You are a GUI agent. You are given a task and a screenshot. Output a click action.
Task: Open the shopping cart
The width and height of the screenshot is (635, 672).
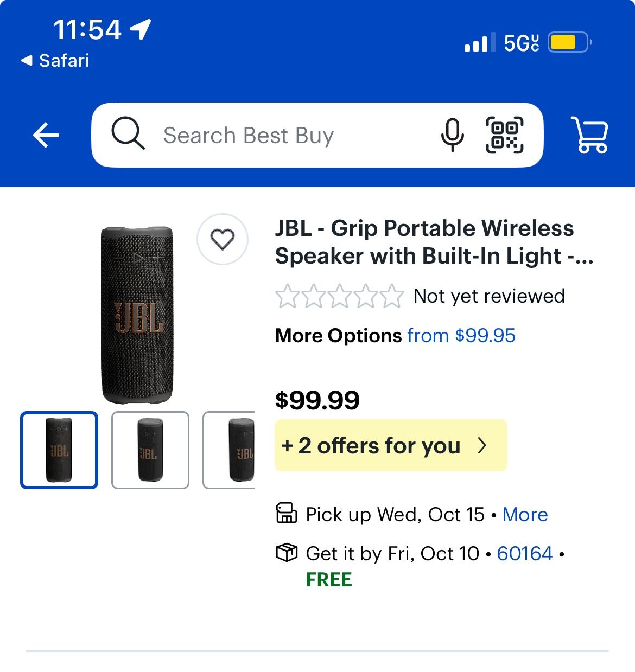point(589,135)
